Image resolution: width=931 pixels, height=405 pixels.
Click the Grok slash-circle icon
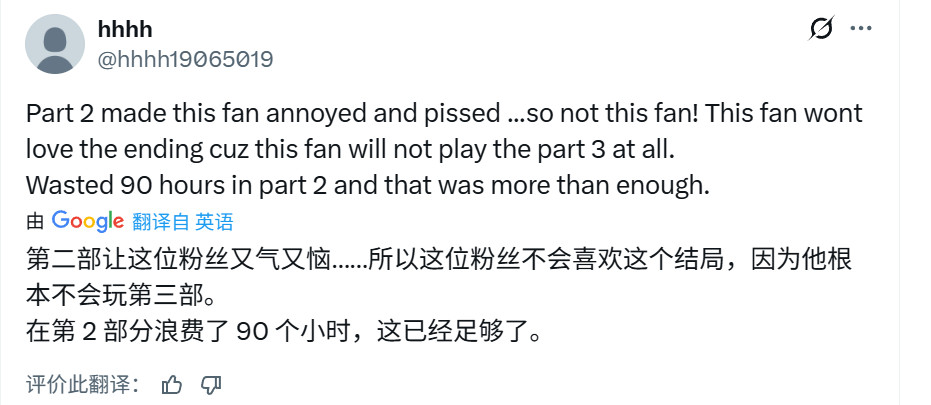[821, 29]
